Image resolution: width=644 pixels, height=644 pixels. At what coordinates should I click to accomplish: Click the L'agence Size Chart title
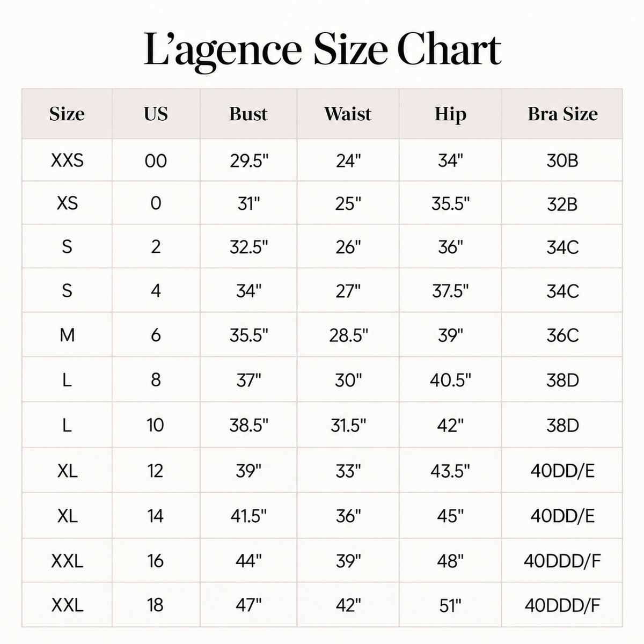pos(323,51)
